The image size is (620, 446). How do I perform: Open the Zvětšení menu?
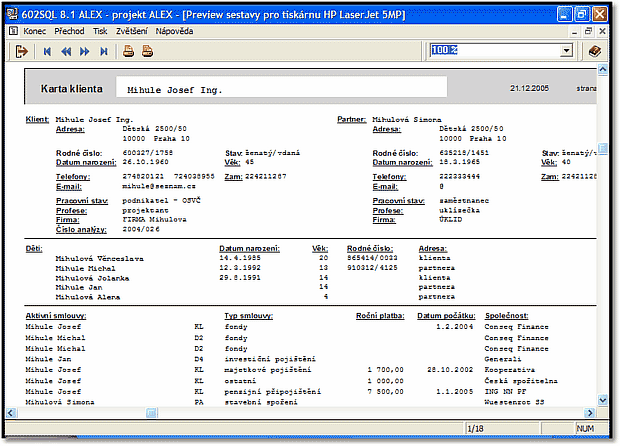click(133, 31)
